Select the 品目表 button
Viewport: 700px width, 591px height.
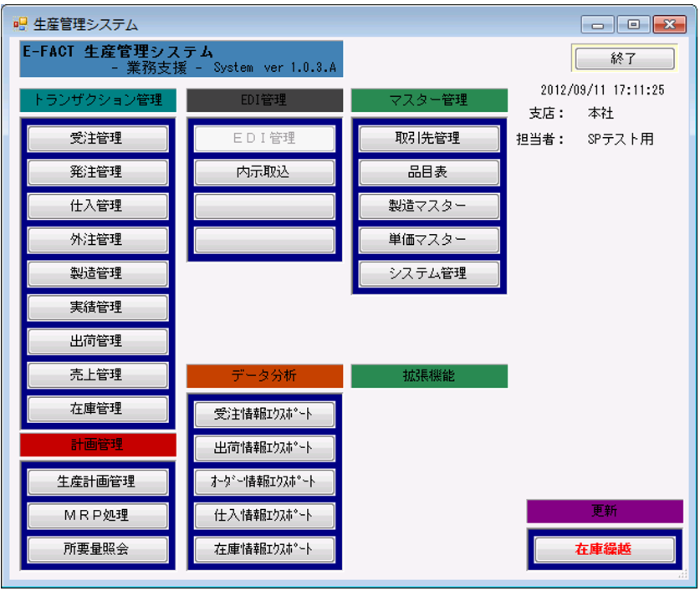point(428,172)
